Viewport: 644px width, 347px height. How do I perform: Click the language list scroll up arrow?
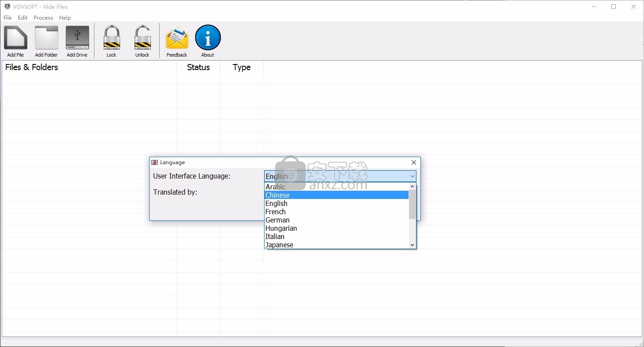(x=413, y=186)
